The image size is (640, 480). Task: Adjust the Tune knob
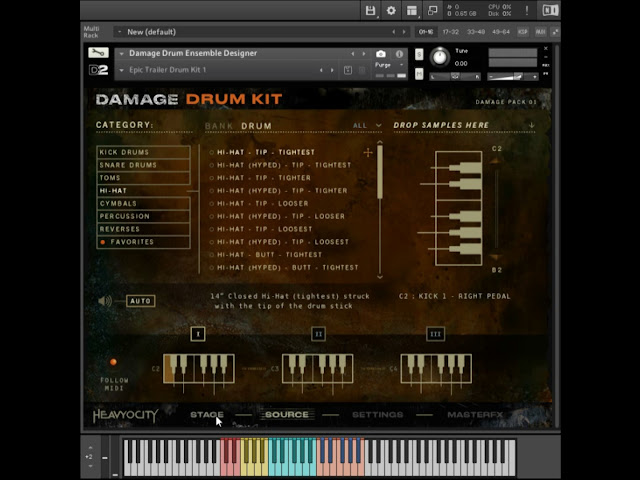(439, 57)
